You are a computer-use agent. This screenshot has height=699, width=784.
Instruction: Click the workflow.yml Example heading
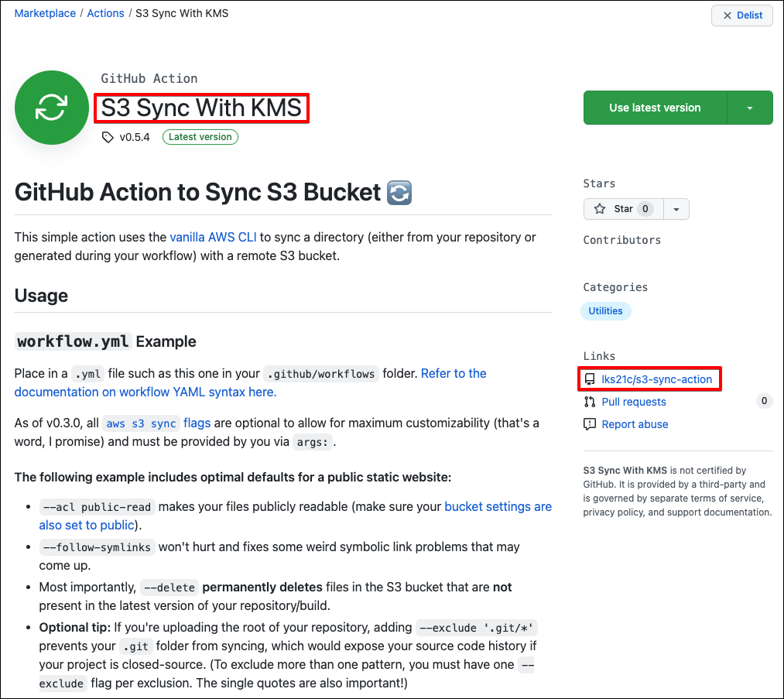coord(105,341)
